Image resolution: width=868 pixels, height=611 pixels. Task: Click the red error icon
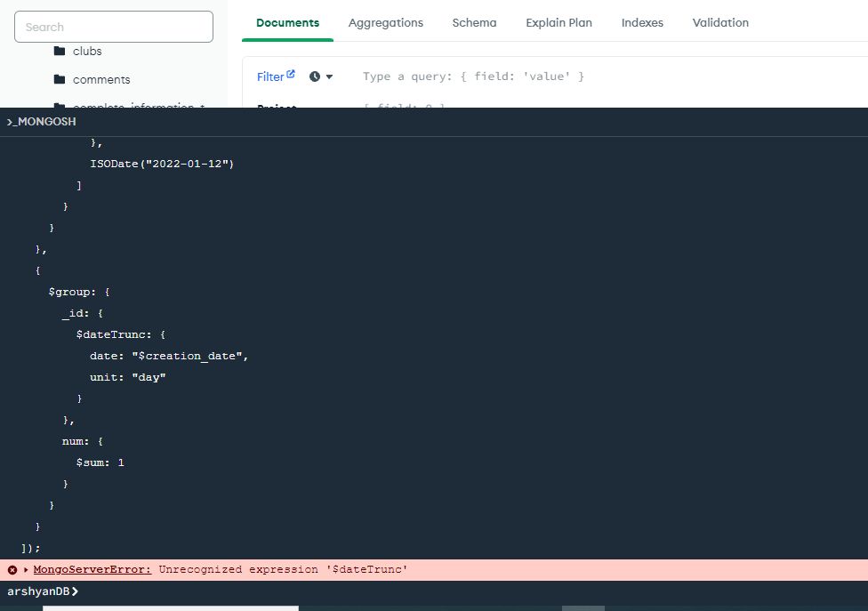[12, 569]
